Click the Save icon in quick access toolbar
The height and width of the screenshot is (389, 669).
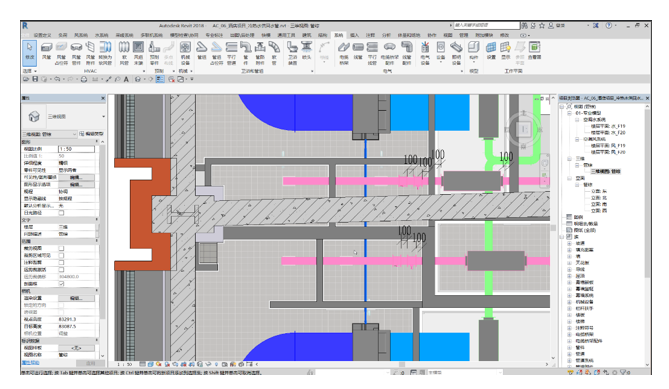coord(35,79)
